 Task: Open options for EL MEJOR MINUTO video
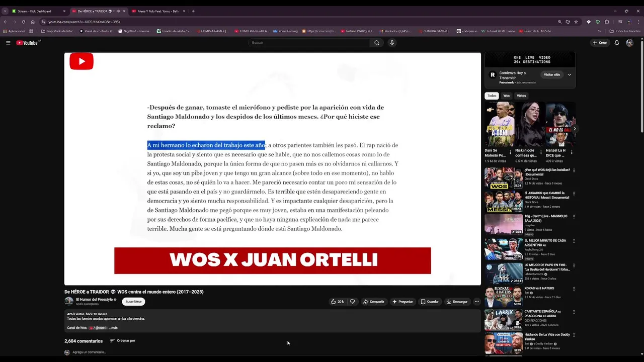574,241
